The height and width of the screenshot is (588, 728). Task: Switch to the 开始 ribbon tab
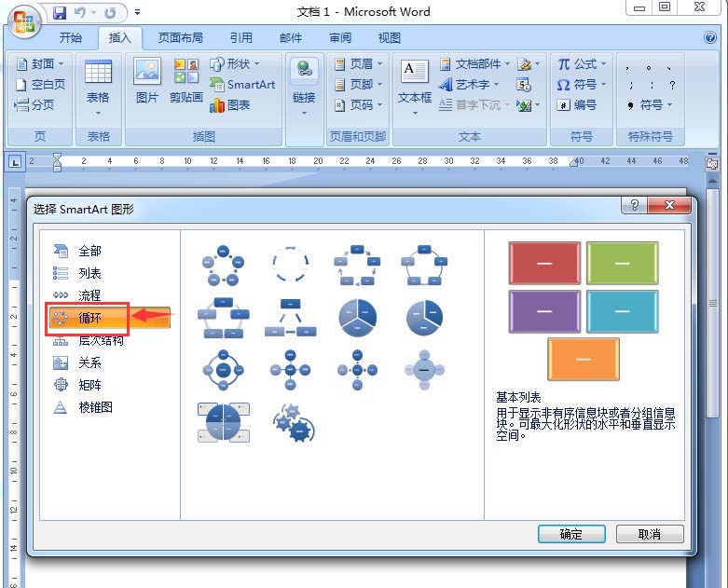[x=71, y=37]
